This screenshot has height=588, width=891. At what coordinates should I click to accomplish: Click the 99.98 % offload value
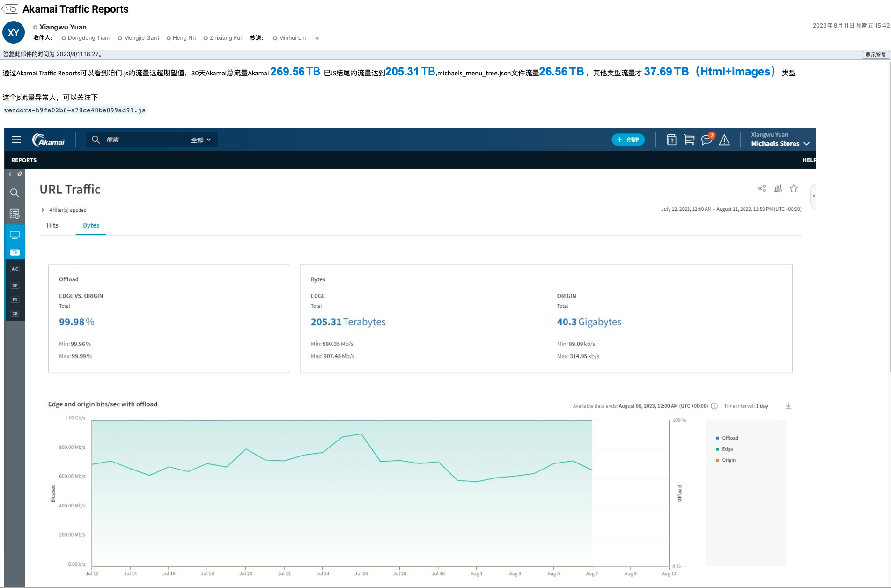pos(77,322)
